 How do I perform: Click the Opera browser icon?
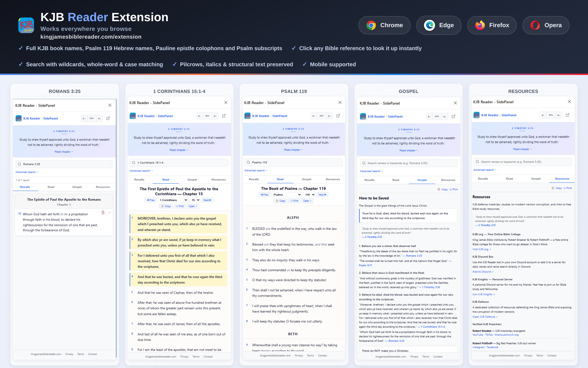click(x=535, y=25)
